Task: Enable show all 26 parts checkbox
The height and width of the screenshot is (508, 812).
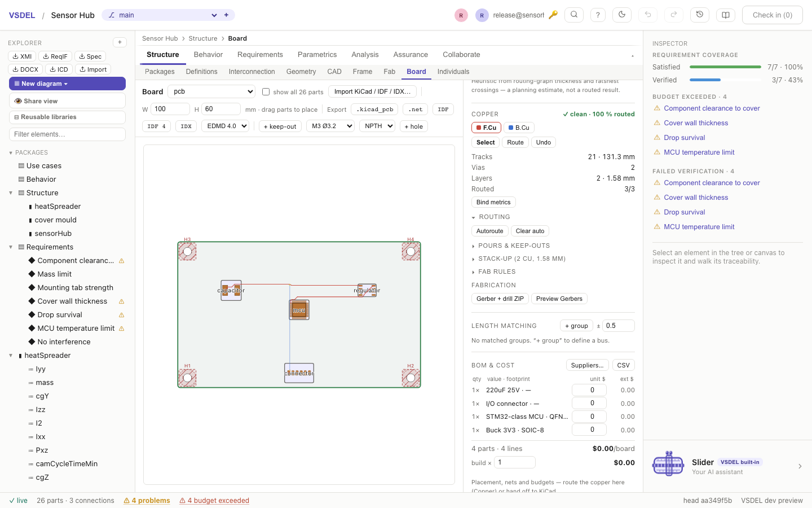Action: (266, 92)
